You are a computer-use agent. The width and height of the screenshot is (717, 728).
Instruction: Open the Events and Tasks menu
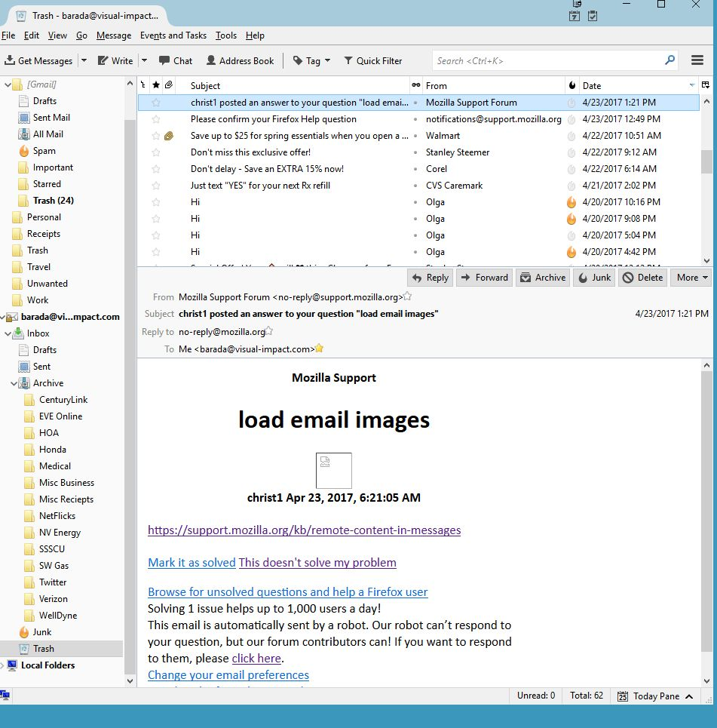173,35
